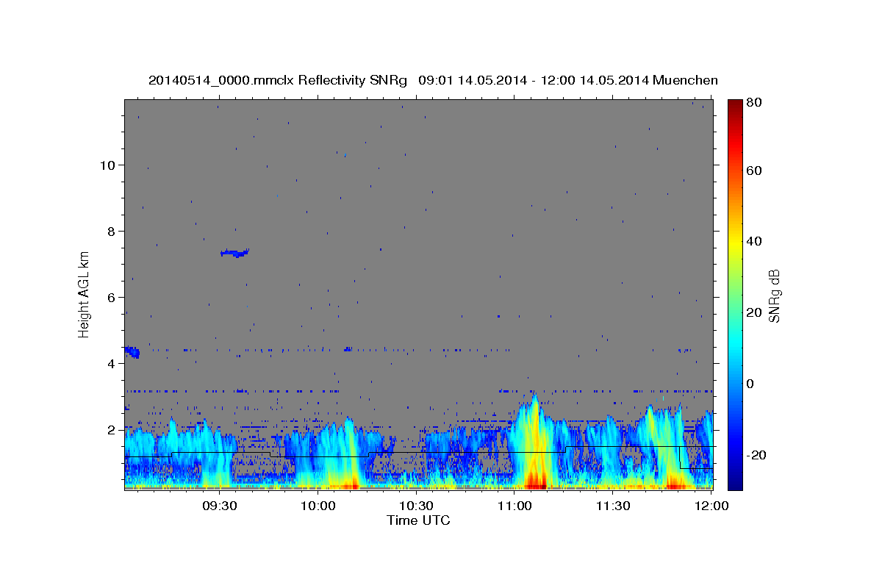
Task: Click the 'SNRg dB' colorbar label
Action: (774, 295)
